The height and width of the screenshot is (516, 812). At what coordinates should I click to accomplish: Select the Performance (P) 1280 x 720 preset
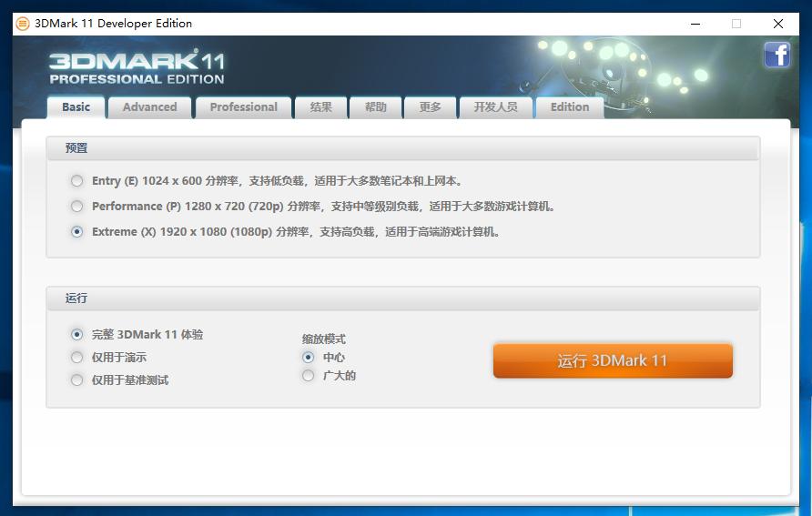tap(76, 206)
